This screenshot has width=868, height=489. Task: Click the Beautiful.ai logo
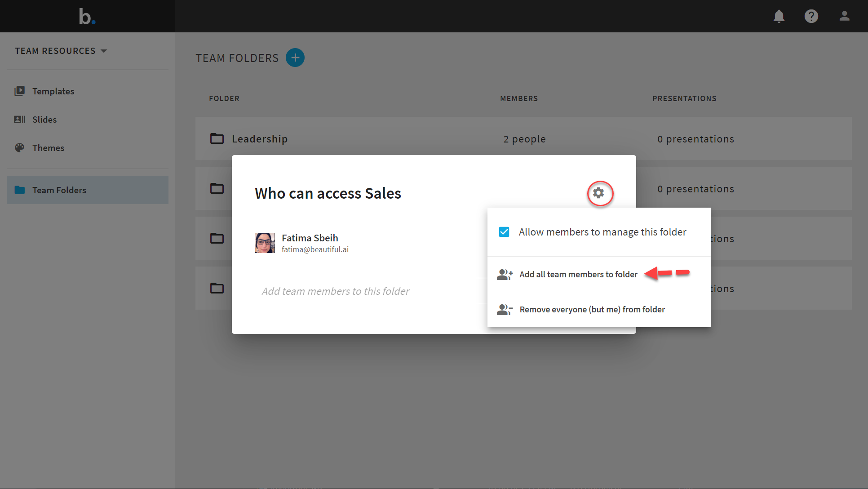click(87, 17)
